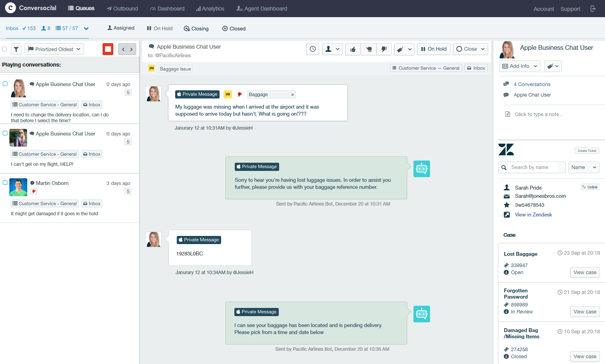Click star icon beside 3w54678543

[507, 205]
